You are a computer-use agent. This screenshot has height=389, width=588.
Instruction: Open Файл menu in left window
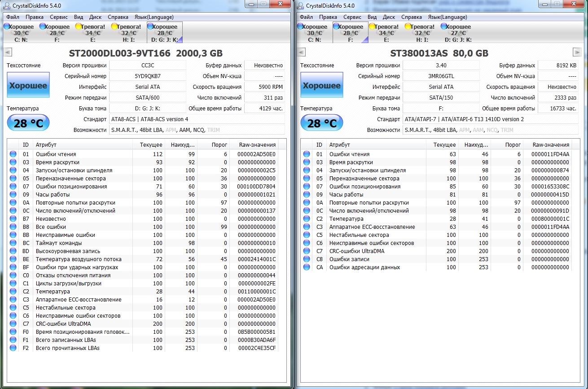[x=13, y=17]
